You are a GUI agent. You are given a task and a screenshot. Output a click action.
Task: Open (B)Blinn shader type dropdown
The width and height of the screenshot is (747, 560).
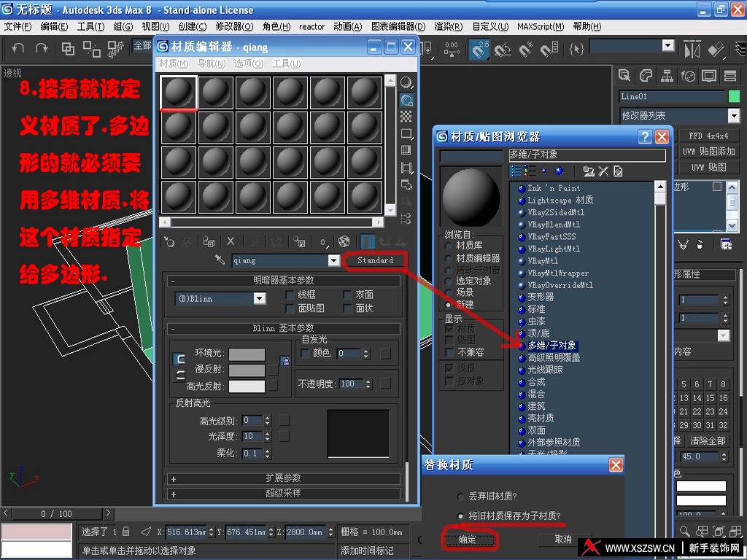(x=259, y=298)
